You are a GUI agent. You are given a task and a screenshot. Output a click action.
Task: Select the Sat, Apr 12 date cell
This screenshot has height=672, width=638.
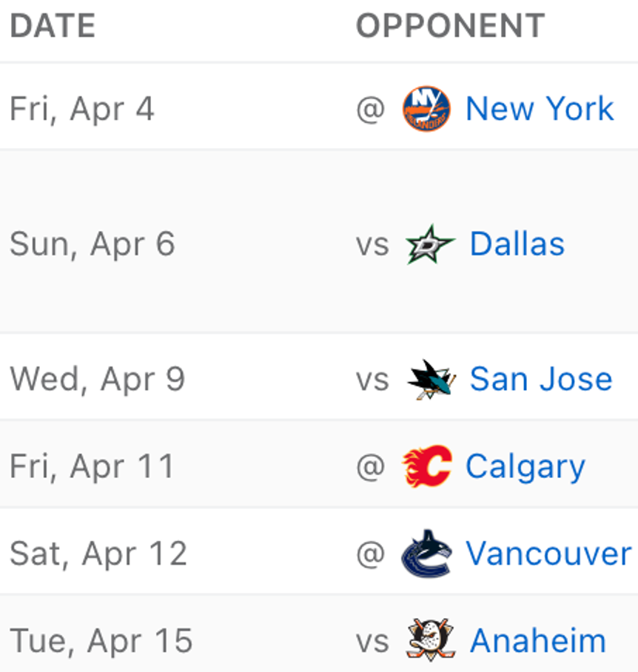coord(98,554)
